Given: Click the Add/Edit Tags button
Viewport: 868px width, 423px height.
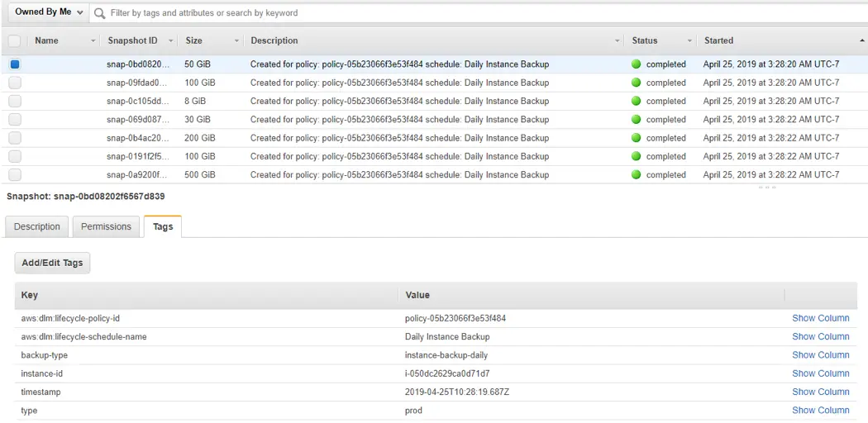Looking at the screenshot, I should 52,263.
